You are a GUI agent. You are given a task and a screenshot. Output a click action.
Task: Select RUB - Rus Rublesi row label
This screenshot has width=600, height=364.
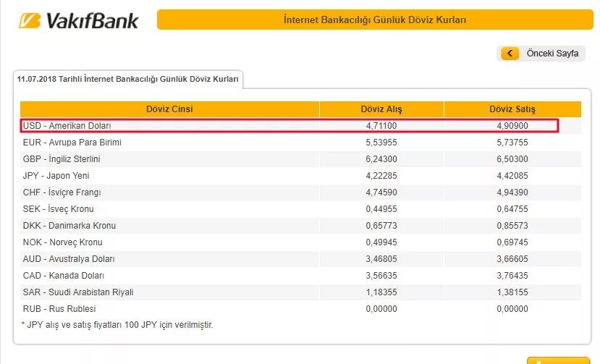point(59,309)
